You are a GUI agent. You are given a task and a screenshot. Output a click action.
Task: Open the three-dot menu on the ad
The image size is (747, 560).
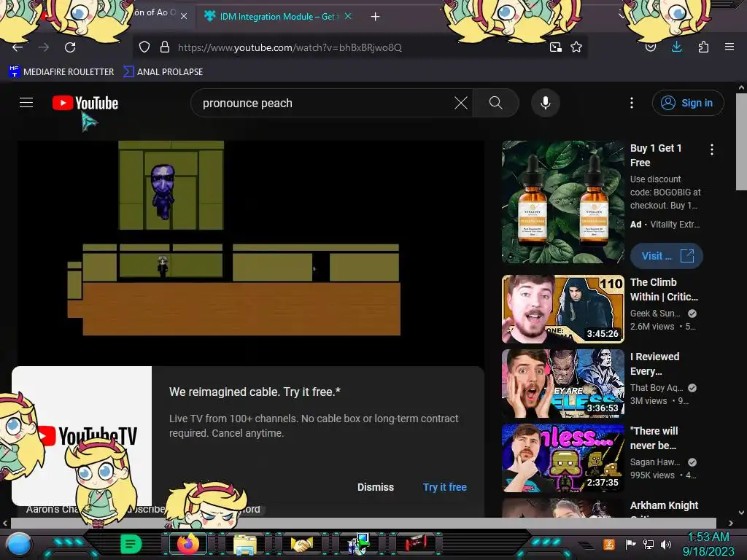pyautogui.click(x=712, y=149)
